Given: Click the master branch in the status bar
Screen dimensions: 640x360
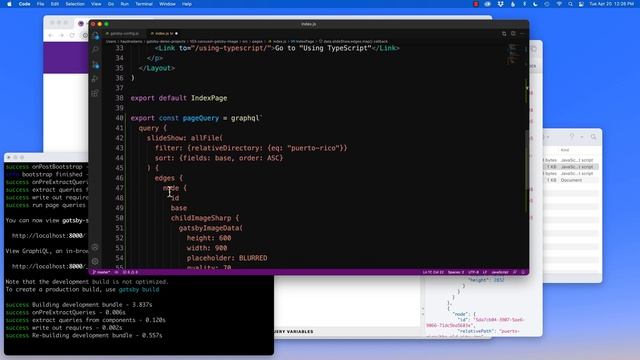Looking at the screenshot, I should pos(101,272).
